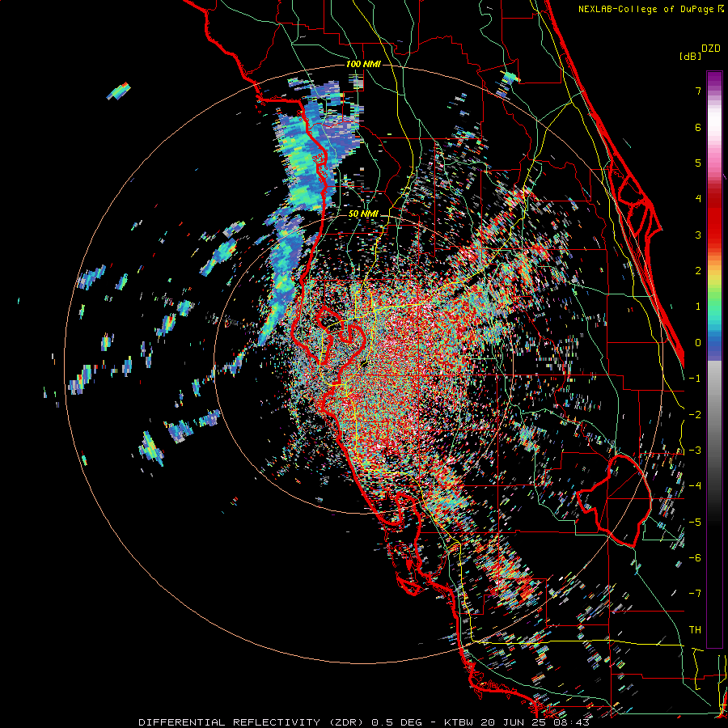Click the 3 value on the color scale

pyautogui.click(x=698, y=235)
